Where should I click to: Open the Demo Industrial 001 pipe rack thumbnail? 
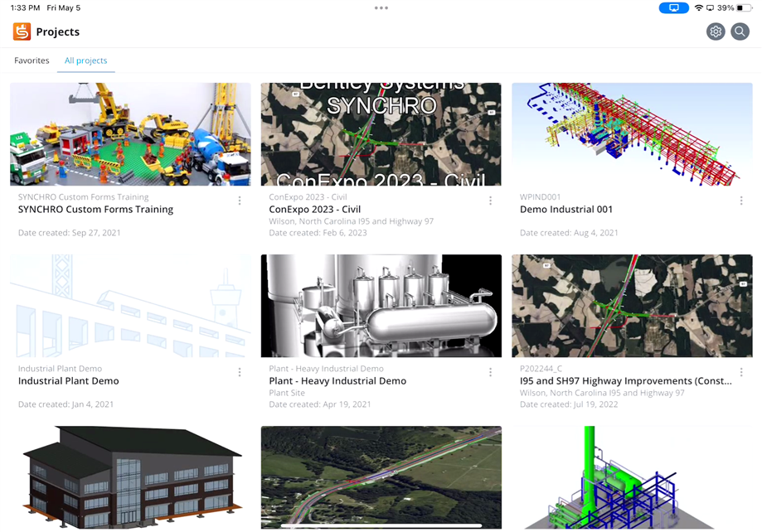tap(632, 134)
